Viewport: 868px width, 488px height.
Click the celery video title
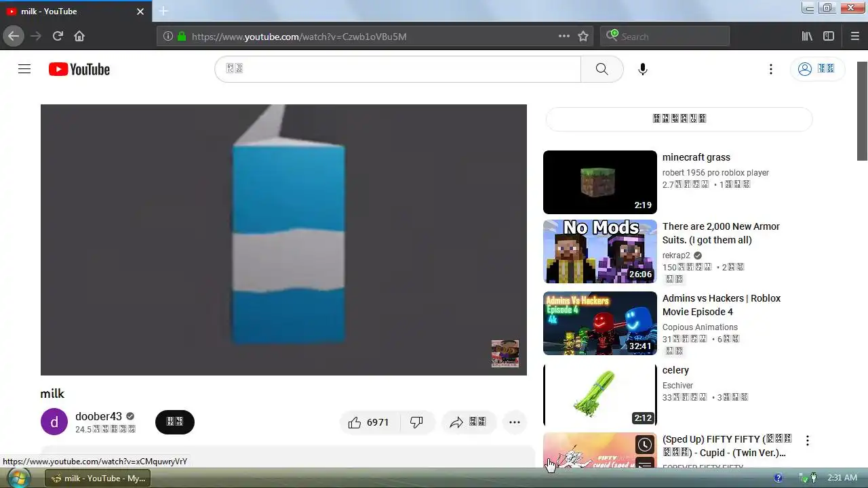[x=675, y=370]
